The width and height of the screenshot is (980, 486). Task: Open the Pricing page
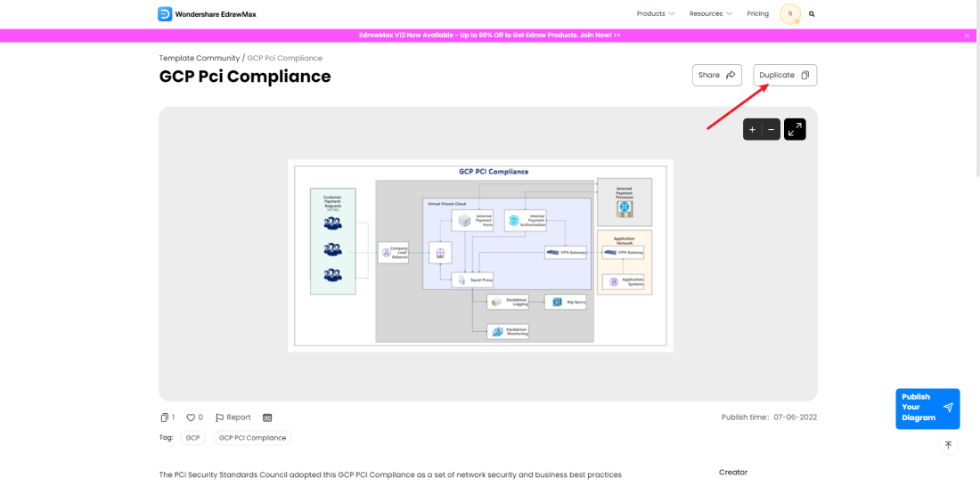pos(757,13)
